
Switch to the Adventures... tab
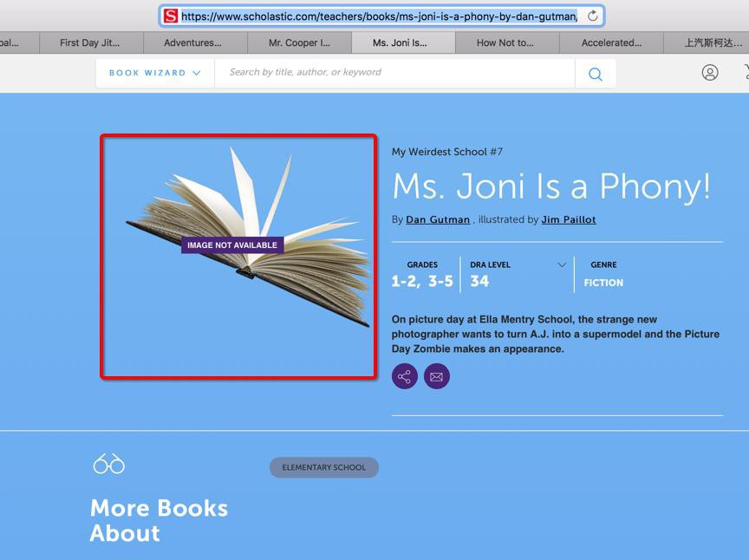click(193, 43)
